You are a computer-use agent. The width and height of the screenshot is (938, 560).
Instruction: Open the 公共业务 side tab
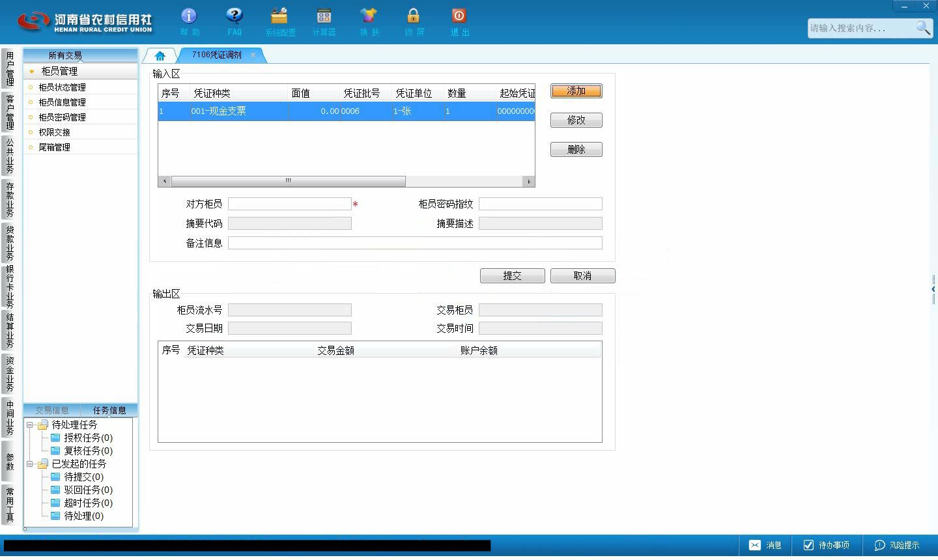[9, 156]
